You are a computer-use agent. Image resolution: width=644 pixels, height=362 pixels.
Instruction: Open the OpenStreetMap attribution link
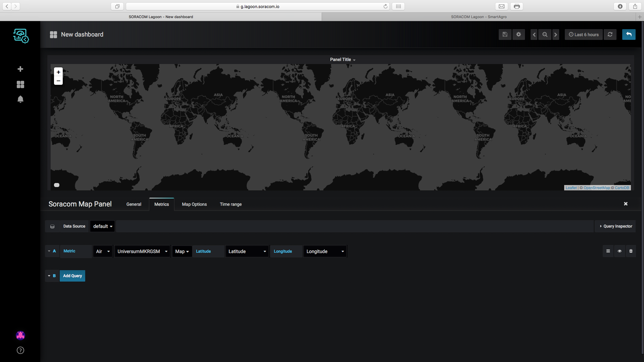(596, 188)
